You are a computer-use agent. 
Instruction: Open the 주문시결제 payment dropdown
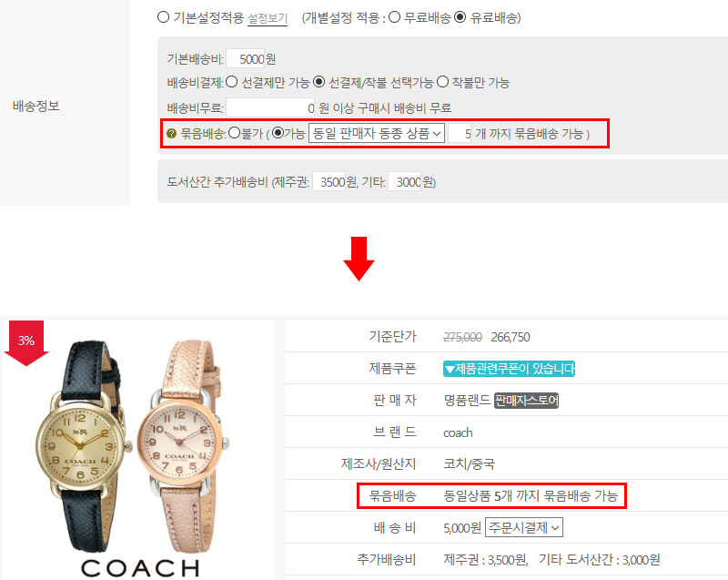pyautogui.click(x=524, y=527)
